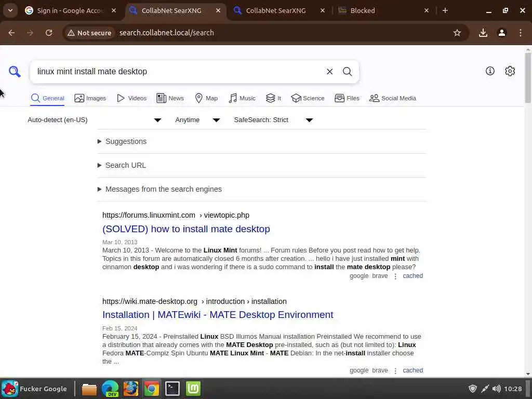Switch to the News category
Image resolution: width=532 pixels, height=399 pixels.
[x=170, y=98]
